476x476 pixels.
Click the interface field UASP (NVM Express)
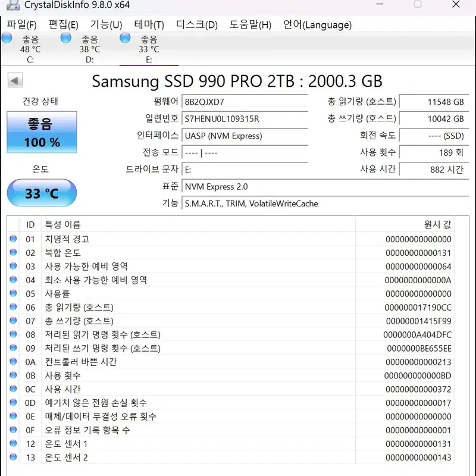tap(245, 136)
